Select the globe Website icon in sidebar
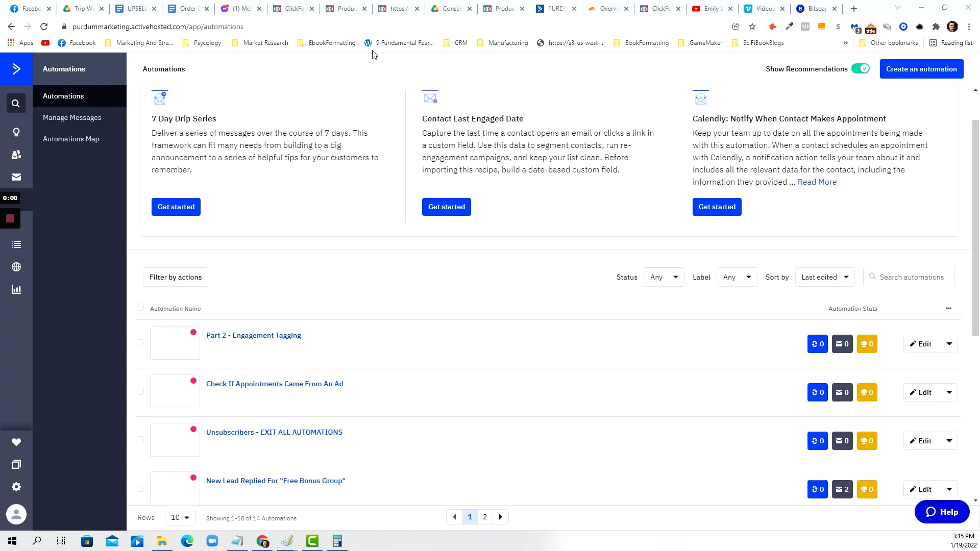980x551 pixels. click(x=16, y=267)
